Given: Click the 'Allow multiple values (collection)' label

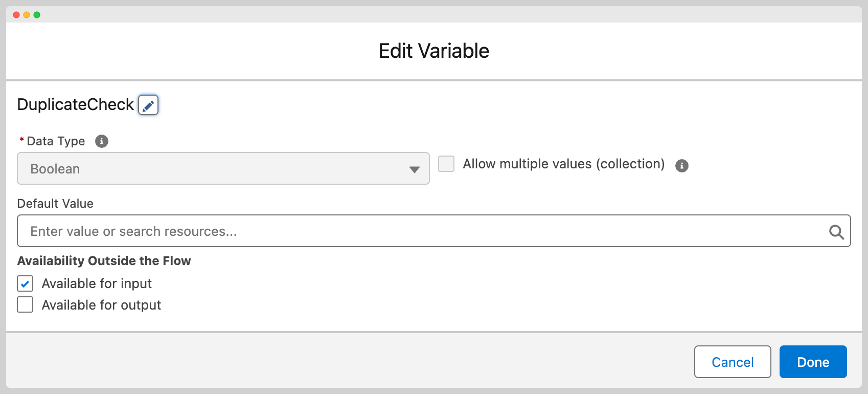Looking at the screenshot, I should pos(563,164).
